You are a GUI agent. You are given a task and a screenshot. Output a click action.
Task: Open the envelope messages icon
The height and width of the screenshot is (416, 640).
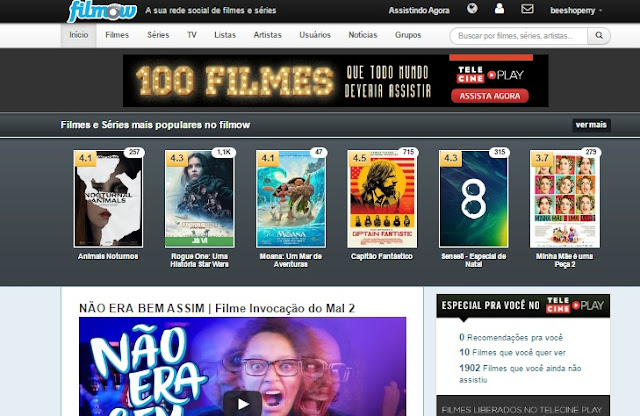527,9
